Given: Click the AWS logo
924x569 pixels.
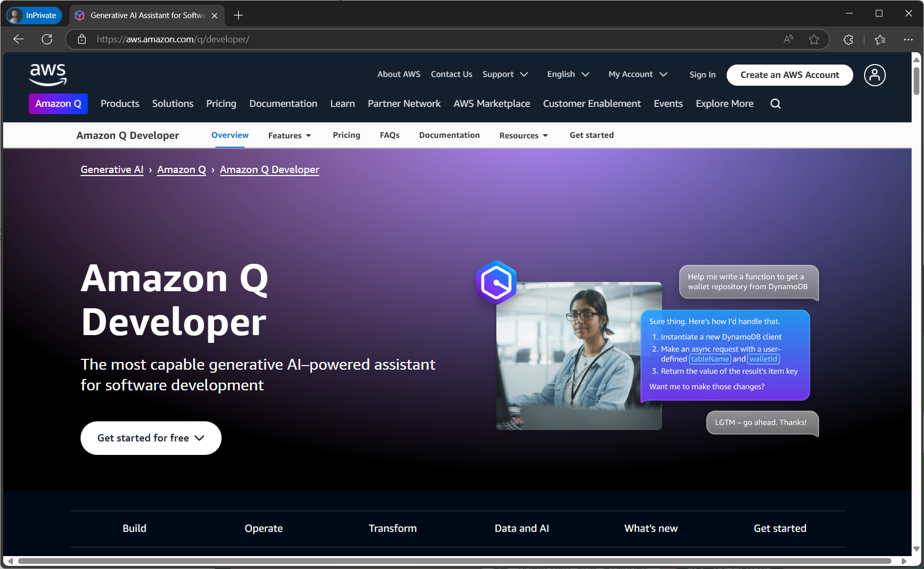Looking at the screenshot, I should pyautogui.click(x=48, y=74).
